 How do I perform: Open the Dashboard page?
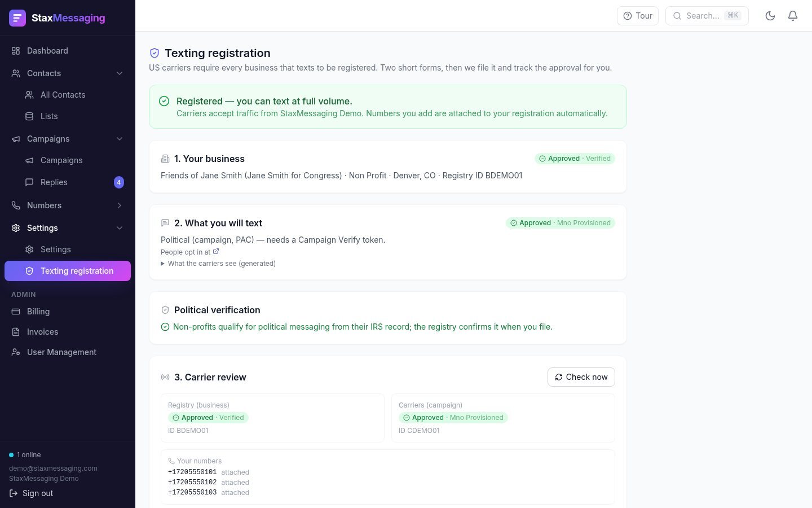(x=68, y=51)
